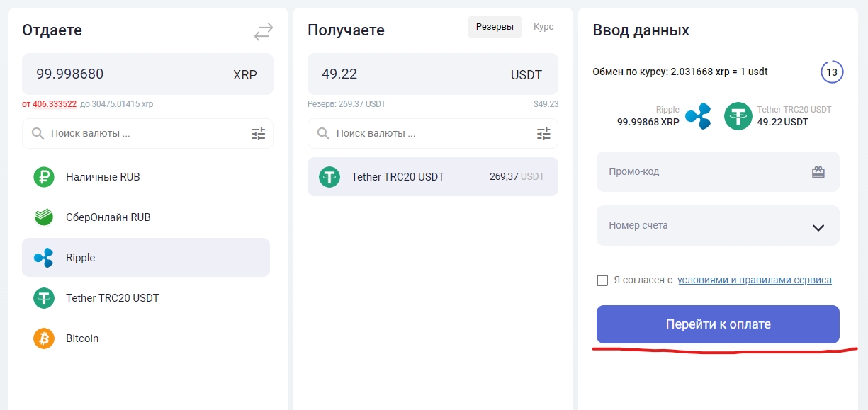
Task: Open filter settings in Отдаете search
Action: (x=259, y=133)
